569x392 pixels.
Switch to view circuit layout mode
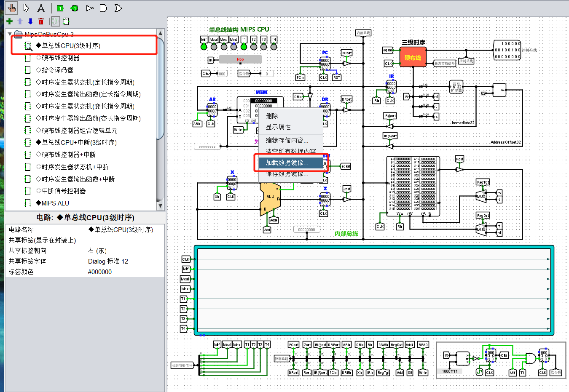point(56,21)
